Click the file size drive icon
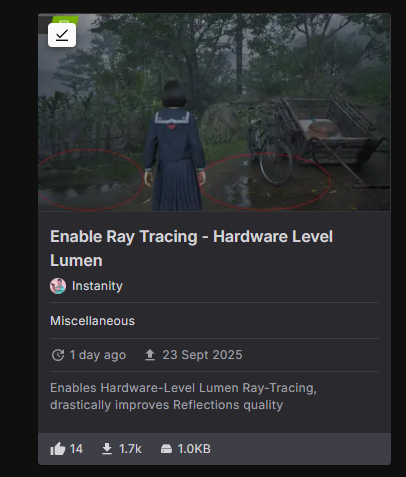 [x=166, y=449]
